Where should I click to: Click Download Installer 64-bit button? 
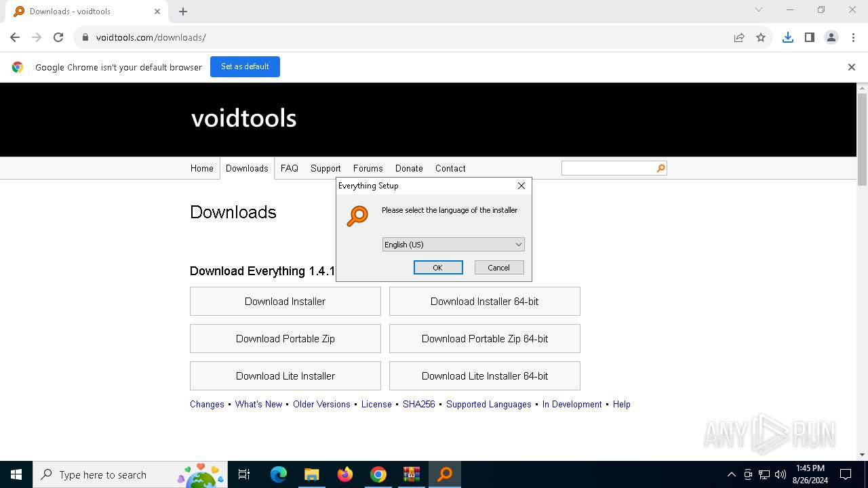coord(485,302)
